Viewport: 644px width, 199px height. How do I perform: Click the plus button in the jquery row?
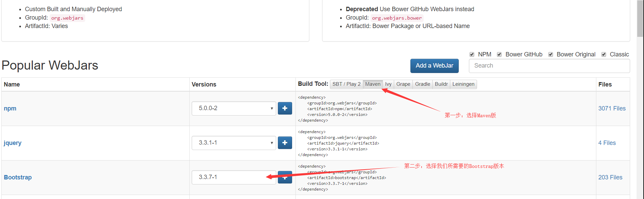point(285,143)
